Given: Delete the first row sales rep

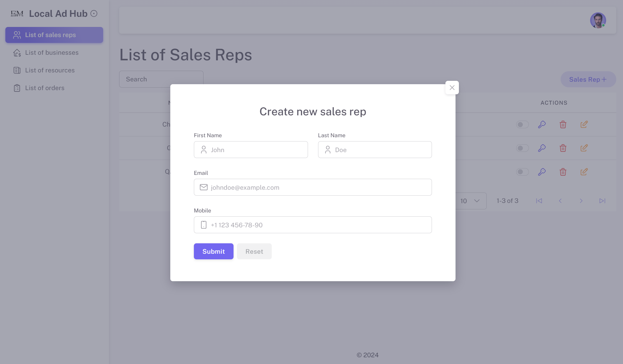Looking at the screenshot, I should coord(563,124).
